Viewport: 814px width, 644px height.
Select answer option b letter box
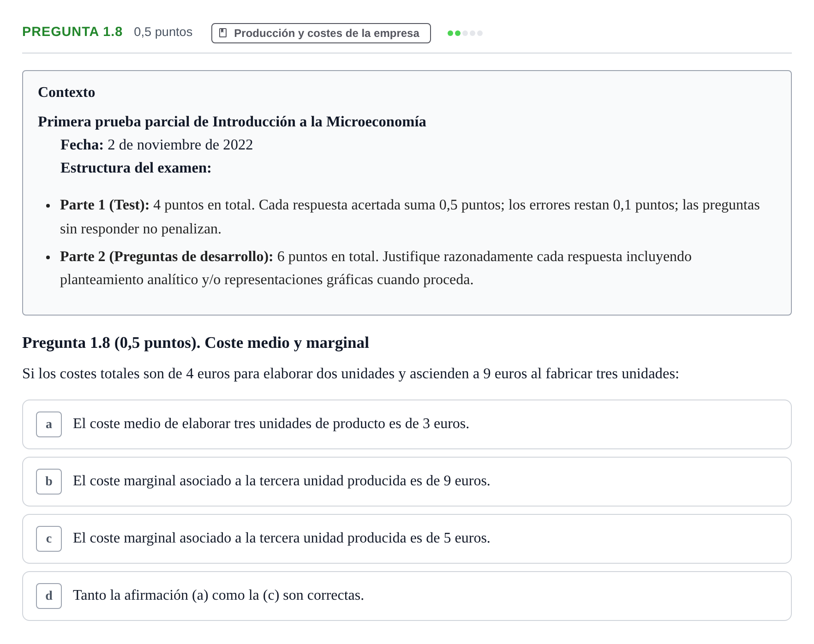point(49,482)
